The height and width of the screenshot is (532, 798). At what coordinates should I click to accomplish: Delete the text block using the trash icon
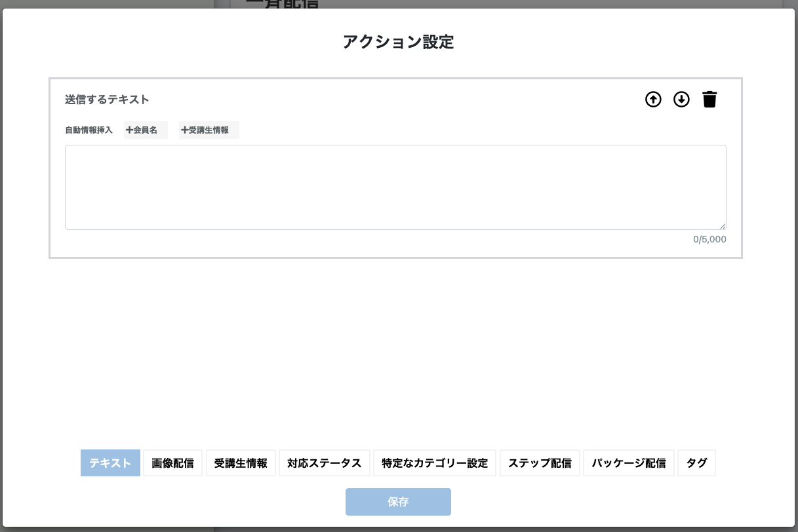709,100
